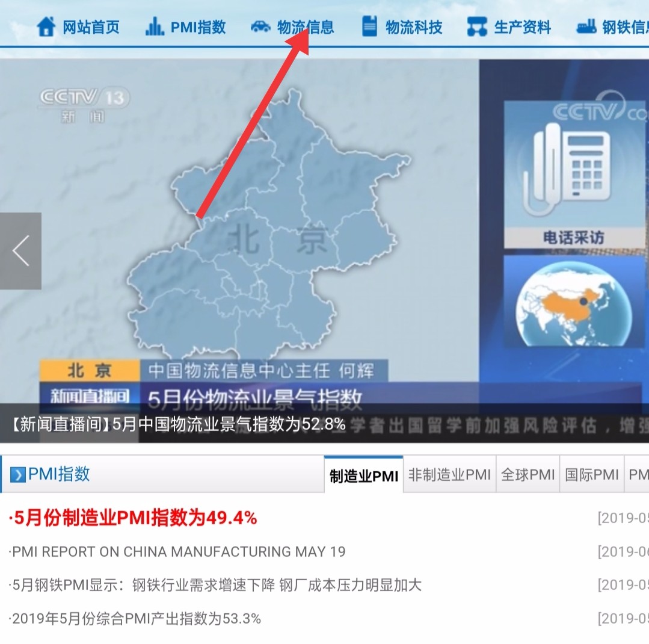Image resolution: width=649 pixels, height=644 pixels.
Task: Switch to the 非制造业PMI tab
Action: pyautogui.click(x=450, y=474)
